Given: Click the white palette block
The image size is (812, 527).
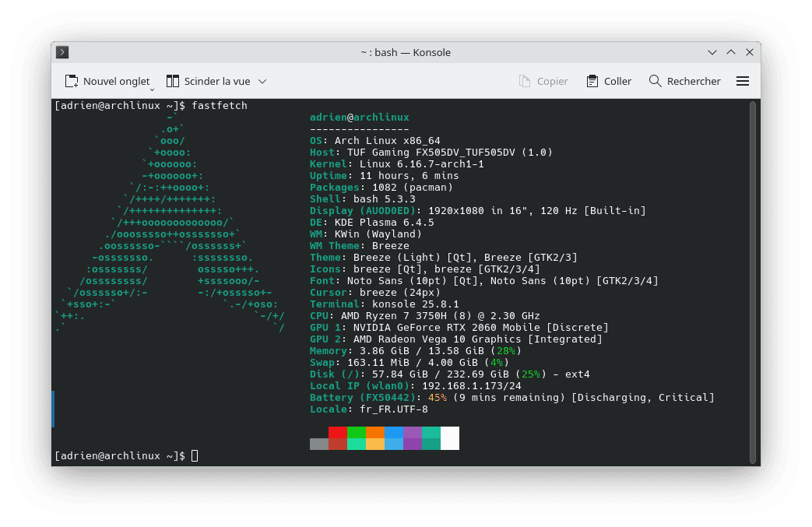Looking at the screenshot, I should (450, 437).
